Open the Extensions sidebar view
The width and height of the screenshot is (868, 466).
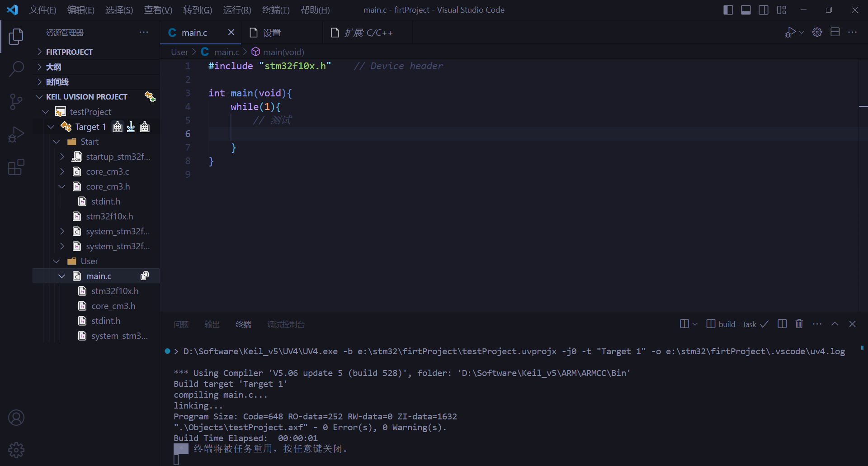click(x=16, y=167)
